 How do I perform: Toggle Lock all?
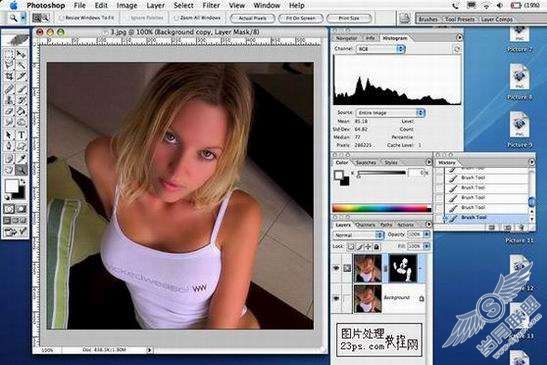click(x=376, y=247)
